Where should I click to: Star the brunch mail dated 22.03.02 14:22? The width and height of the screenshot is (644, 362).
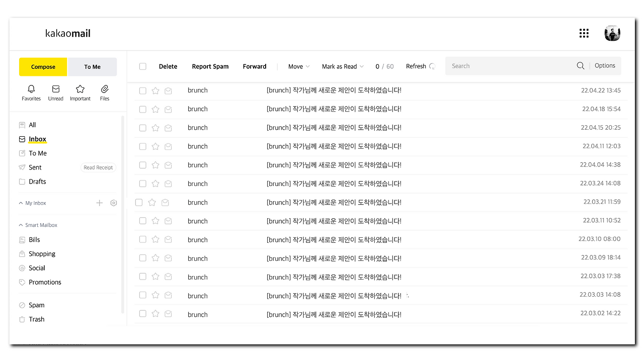click(155, 314)
